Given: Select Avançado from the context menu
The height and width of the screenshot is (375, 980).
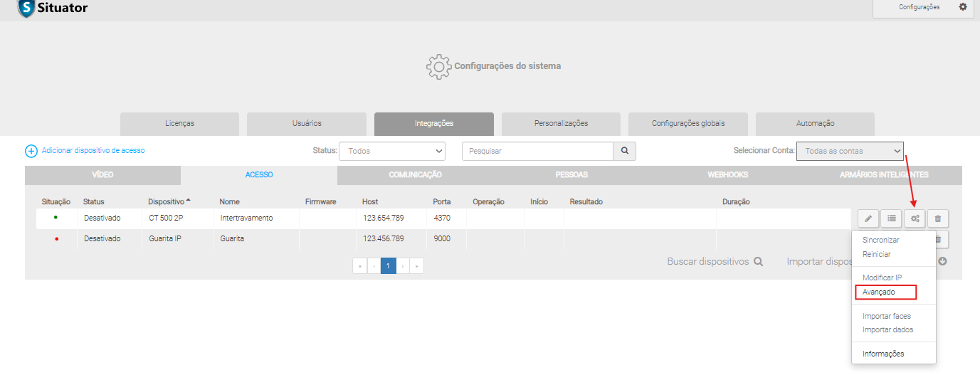Looking at the screenshot, I should point(879,292).
